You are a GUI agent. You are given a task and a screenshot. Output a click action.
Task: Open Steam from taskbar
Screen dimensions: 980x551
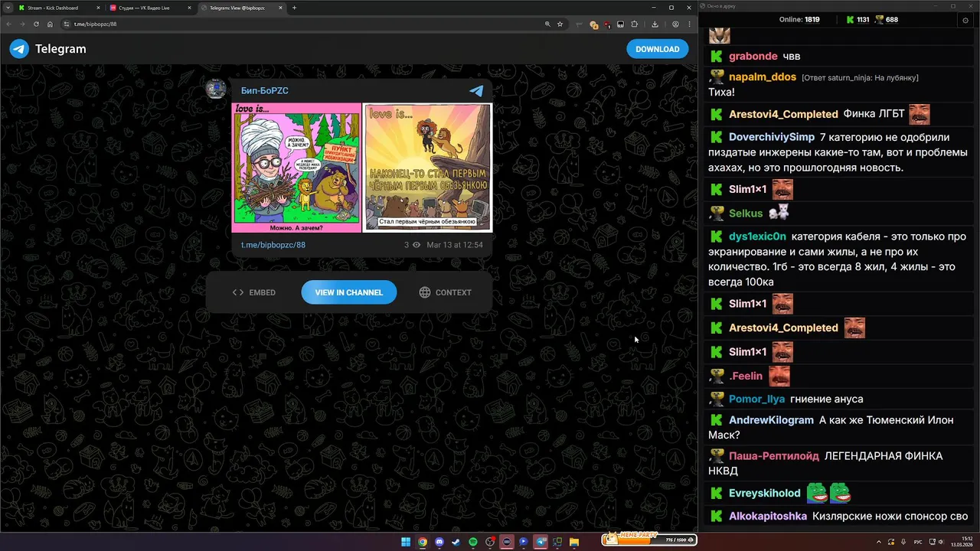pyautogui.click(x=456, y=542)
